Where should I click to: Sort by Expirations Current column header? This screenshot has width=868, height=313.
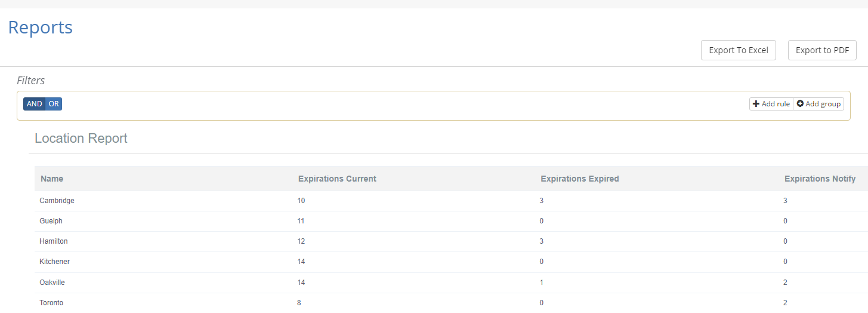coord(337,179)
